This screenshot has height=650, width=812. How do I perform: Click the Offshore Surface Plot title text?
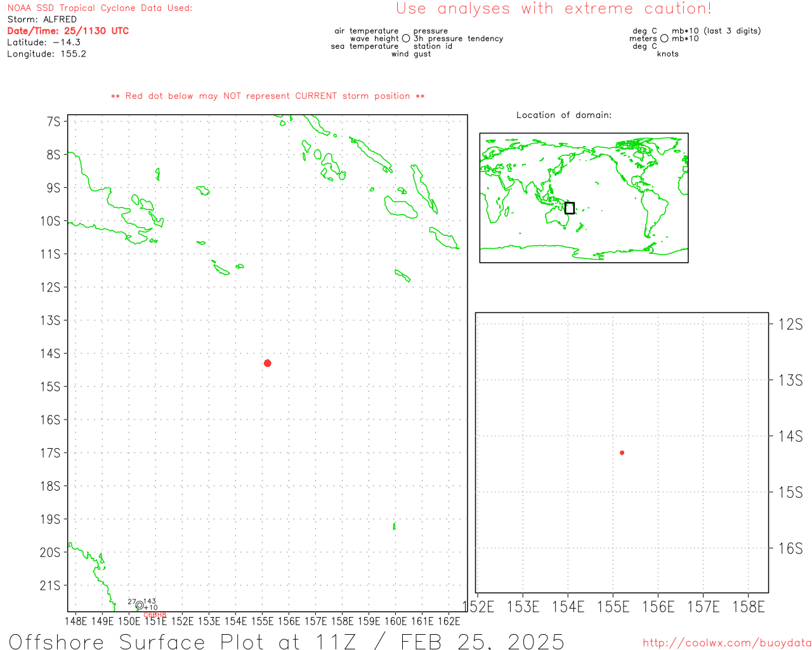coord(287,641)
